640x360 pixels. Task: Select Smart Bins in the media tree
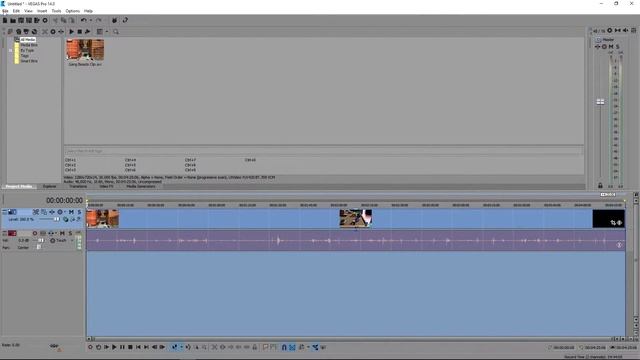point(29,61)
